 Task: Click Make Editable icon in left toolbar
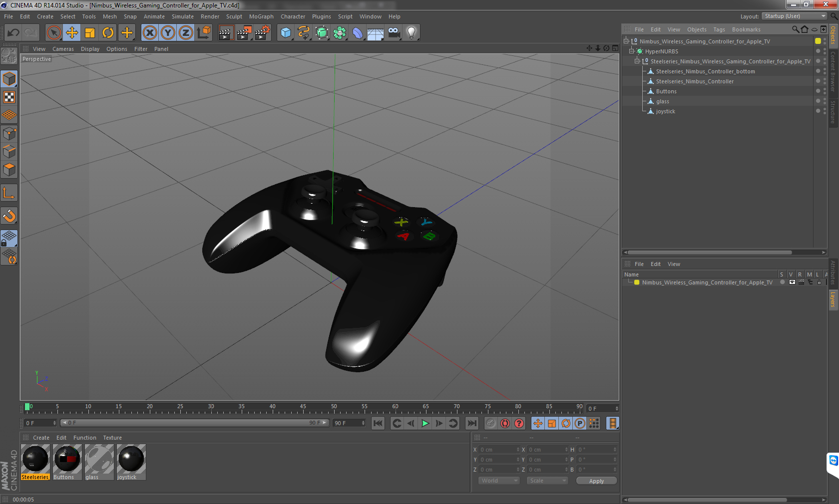coord(9,55)
